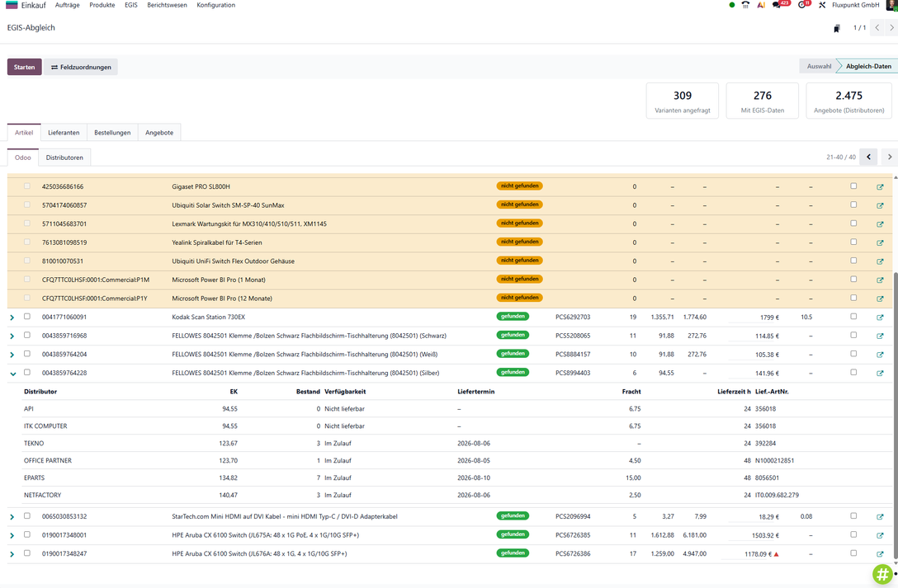Open external link for HPE Aruba JL676A row
898x588 pixels.
pyautogui.click(x=880, y=553)
